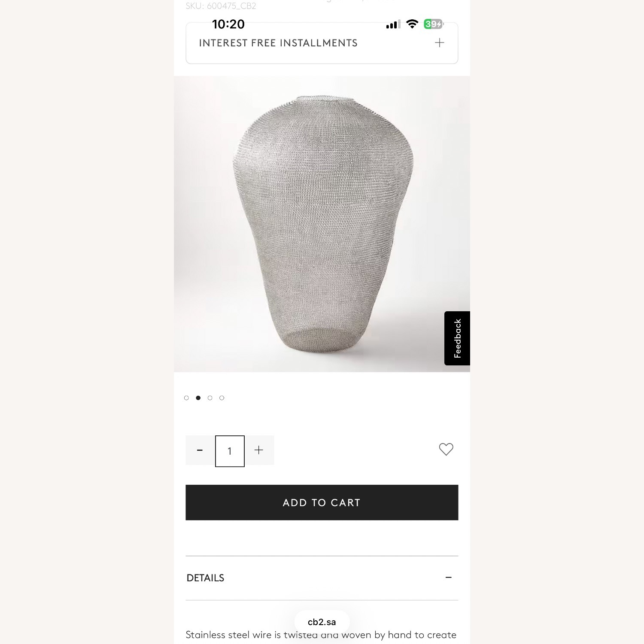Tap the Wi-Fi status icon
This screenshot has height=644, width=644.
(412, 24)
